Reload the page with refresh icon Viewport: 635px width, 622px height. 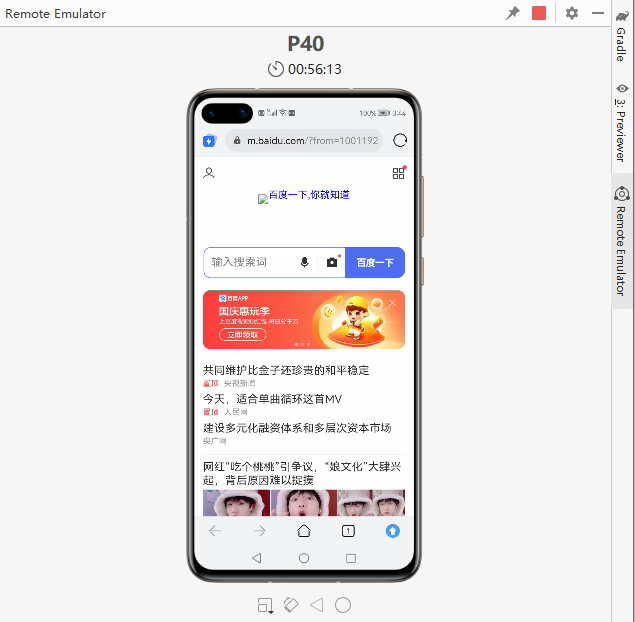click(x=400, y=141)
